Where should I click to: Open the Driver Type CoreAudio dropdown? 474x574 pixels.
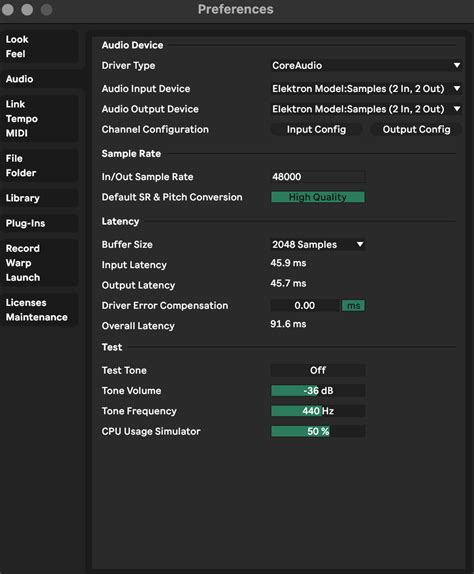366,66
